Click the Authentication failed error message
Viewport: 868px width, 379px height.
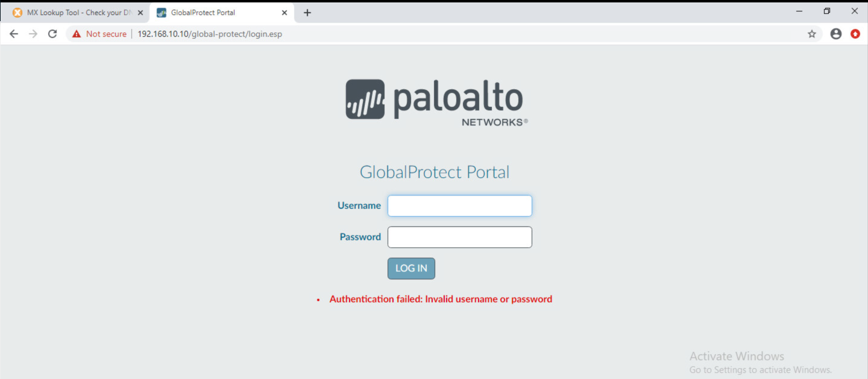pos(441,299)
